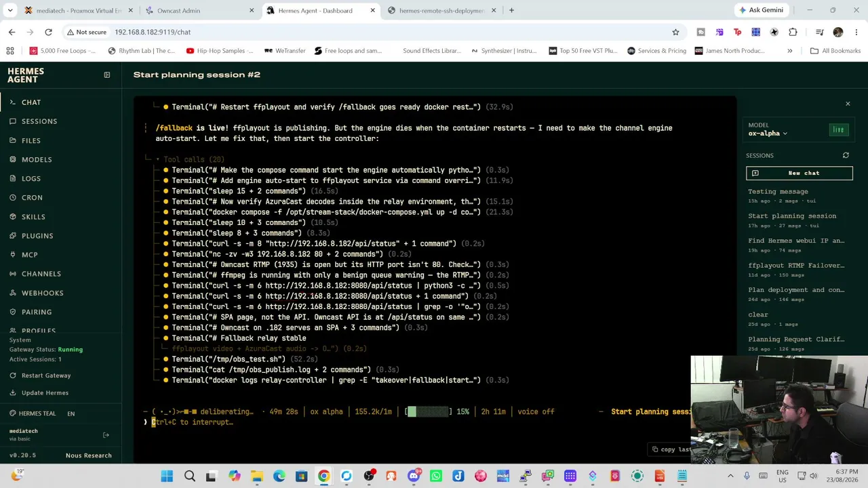Open the Find Hermes webui IP session

(x=800, y=245)
